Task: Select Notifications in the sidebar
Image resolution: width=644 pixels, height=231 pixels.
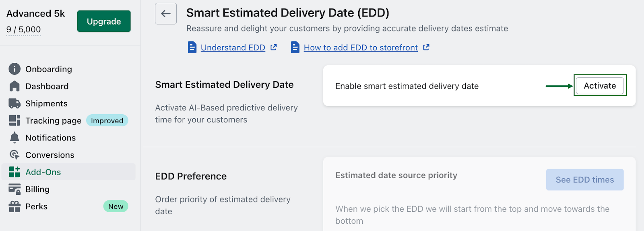Action: 50,138
